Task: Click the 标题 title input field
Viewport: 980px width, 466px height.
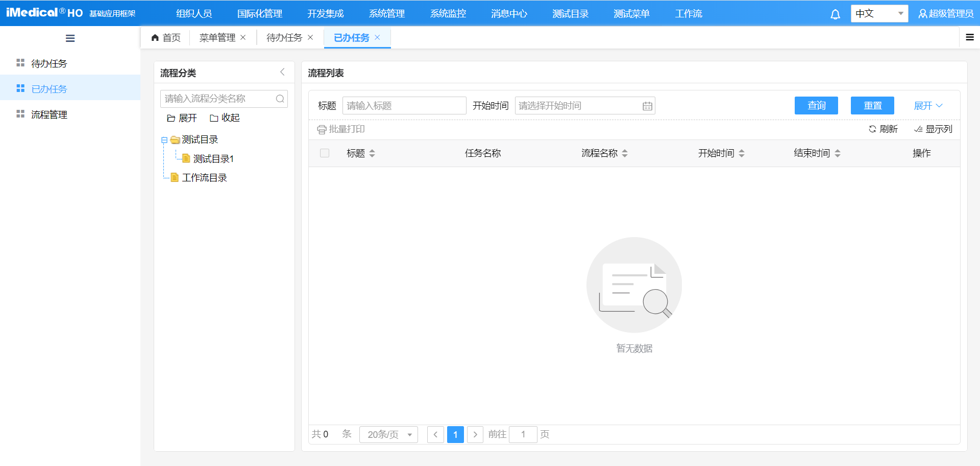Action: coord(404,106)
